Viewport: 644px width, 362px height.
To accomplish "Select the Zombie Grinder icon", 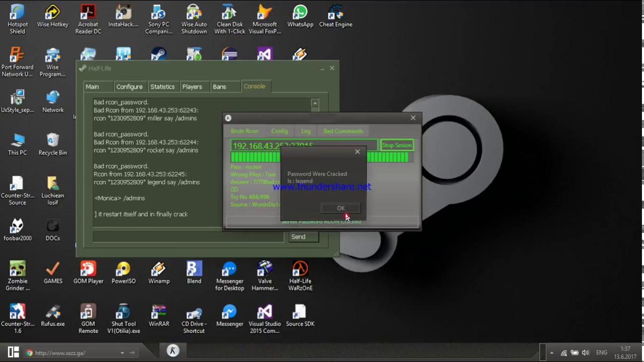I will tap(18, 276).
